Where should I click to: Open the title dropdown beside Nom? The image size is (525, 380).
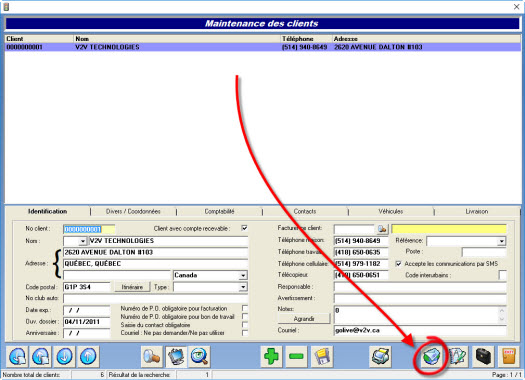point(83,241)
